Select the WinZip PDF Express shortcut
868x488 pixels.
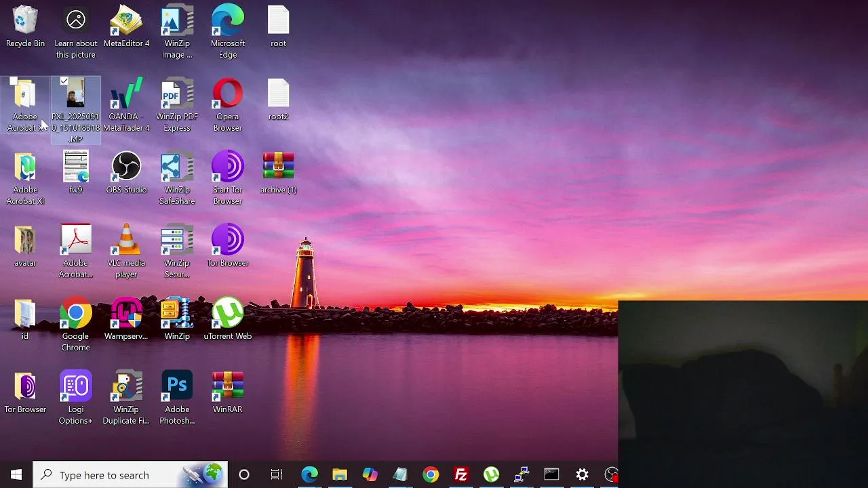[177, 106]
